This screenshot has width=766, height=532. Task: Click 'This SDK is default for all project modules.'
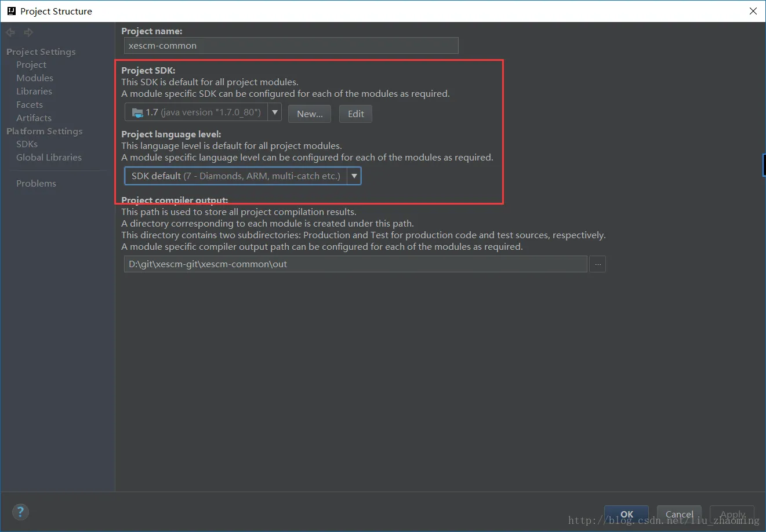[x=210, y=82]
